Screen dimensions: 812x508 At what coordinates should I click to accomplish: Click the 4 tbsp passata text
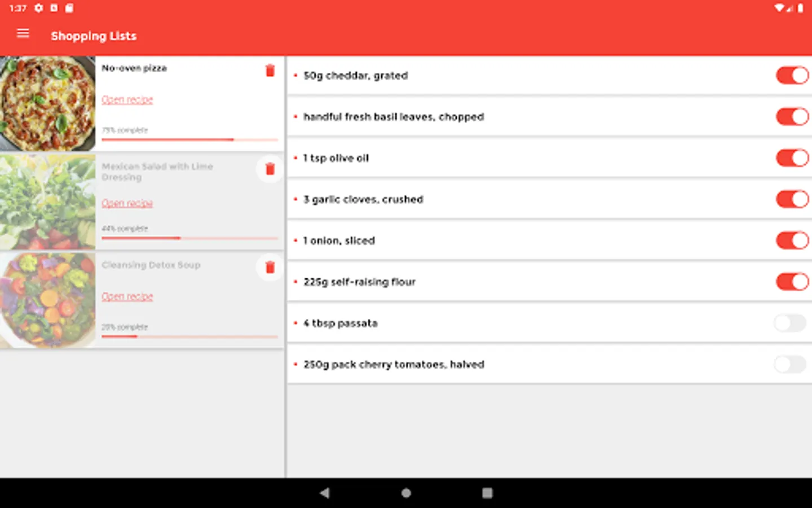pos(341,323)
